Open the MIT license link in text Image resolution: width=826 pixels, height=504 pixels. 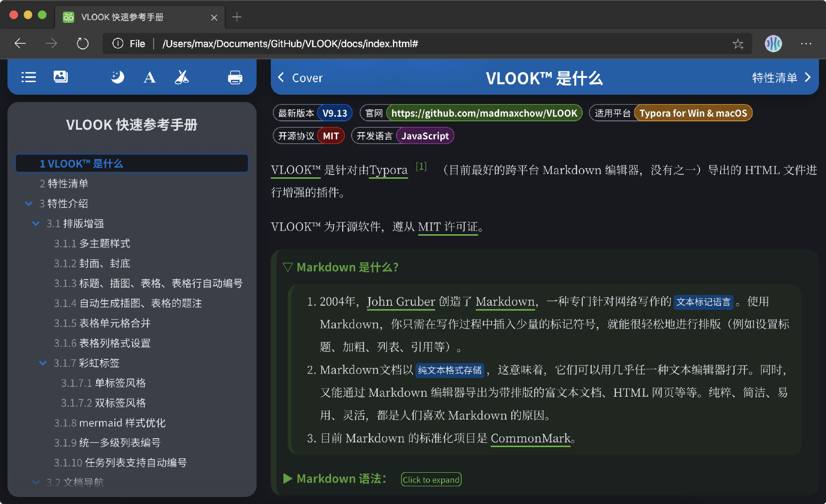click(448, 227)
